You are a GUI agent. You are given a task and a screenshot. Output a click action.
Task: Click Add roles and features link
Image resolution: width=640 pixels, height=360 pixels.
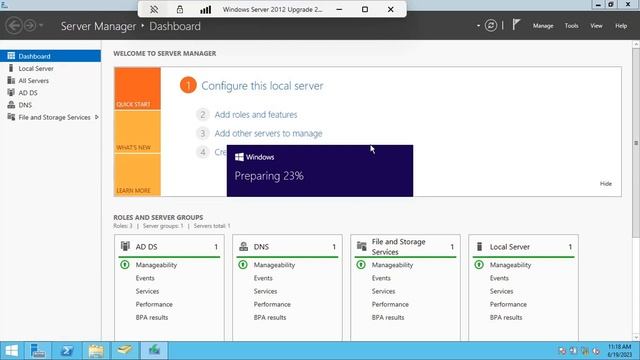(256, 115)
